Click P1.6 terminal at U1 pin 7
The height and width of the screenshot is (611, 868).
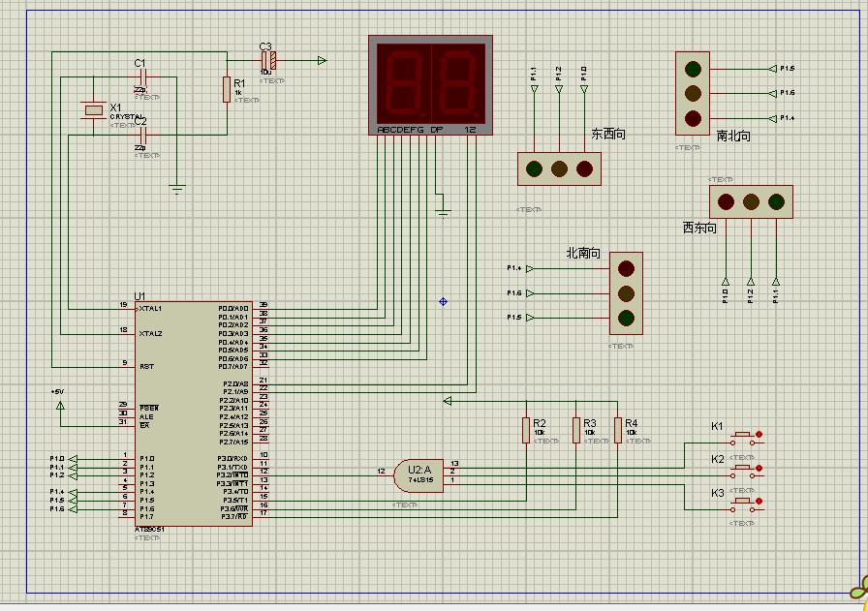coord(73,509)
